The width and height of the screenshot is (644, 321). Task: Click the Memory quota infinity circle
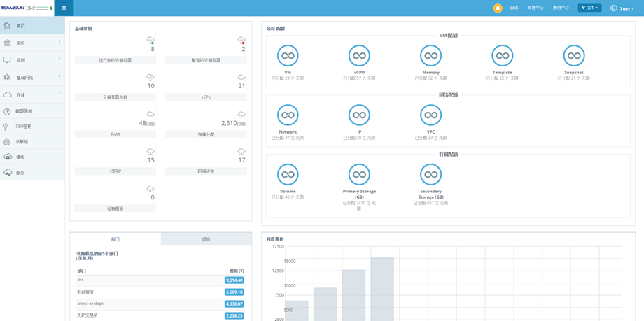click(x=430, y=55)
